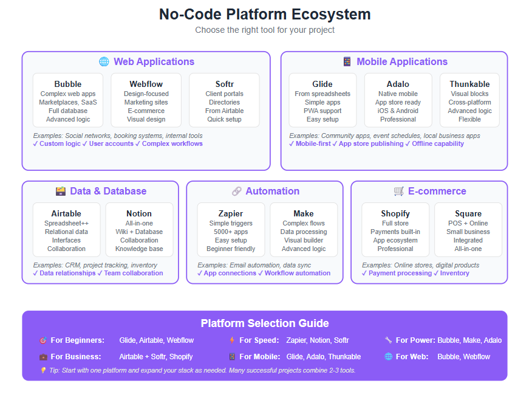This screenshot has height=403, width=532.
Task: Click the Platform Selection Guide title
Action: 265,323
